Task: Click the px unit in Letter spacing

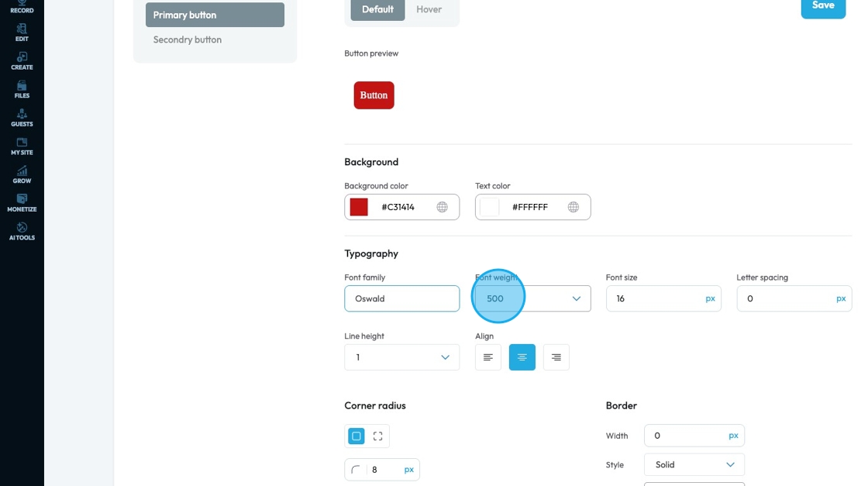Action: [x=841, y=298]
